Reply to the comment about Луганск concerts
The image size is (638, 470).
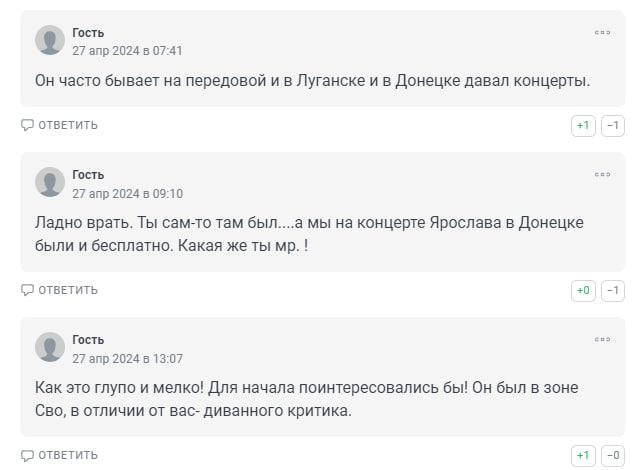click(x=60, y=125)
